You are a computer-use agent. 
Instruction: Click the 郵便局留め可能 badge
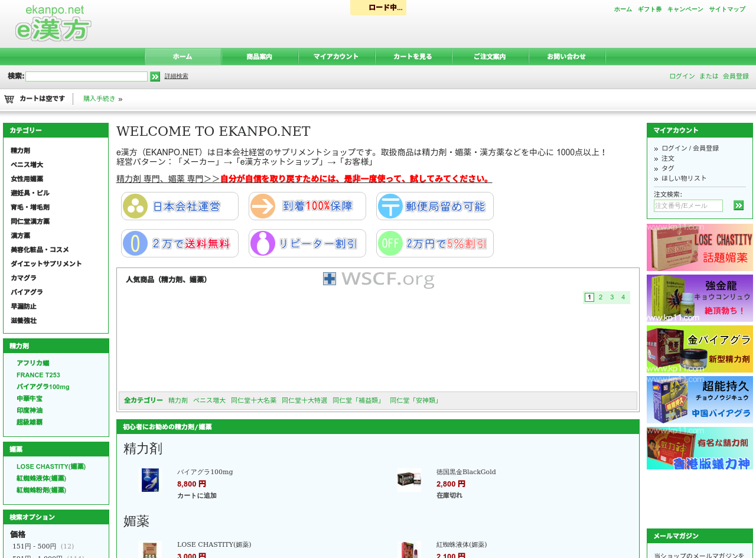coord(435,206)
